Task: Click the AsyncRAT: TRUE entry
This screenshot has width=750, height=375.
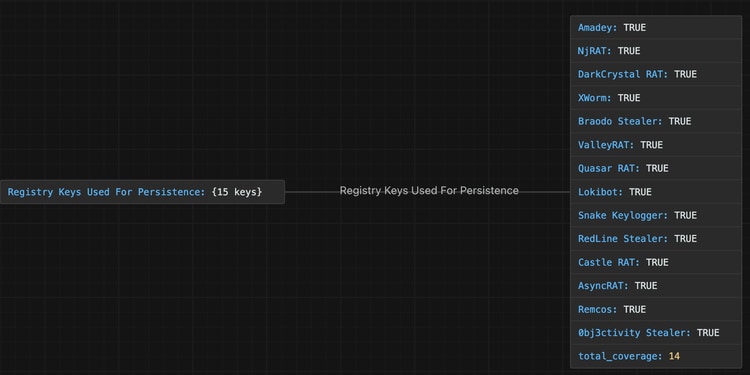Action: coord(656,286)
